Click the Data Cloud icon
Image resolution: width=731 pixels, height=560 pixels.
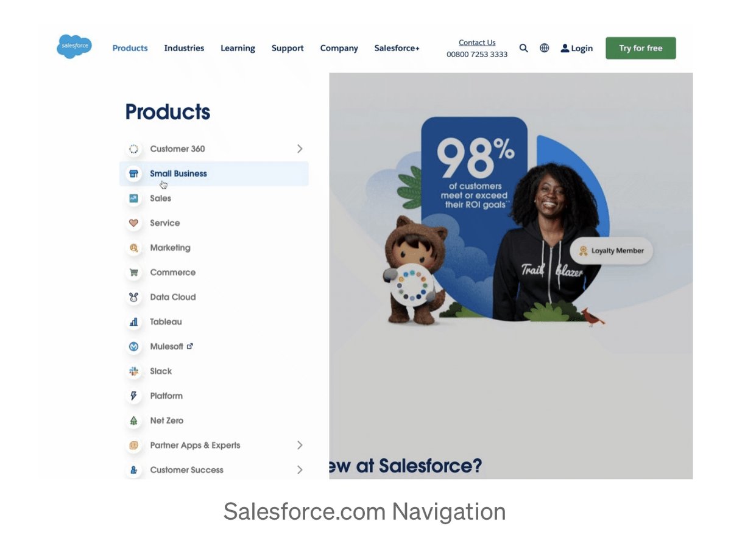pyautogui.click(x=133, y=297)
